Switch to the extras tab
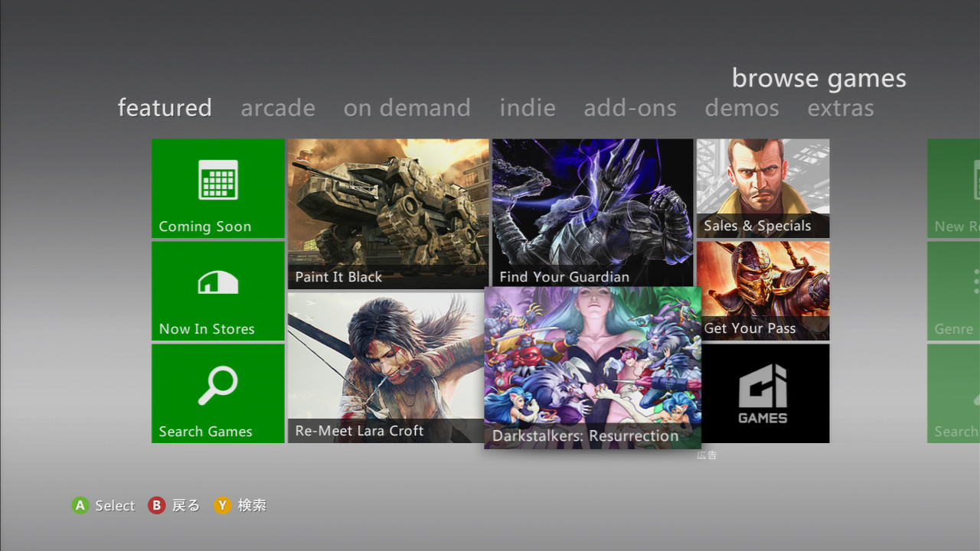The height and width of the screenshot is (551, 980). (x=841, y=108)
